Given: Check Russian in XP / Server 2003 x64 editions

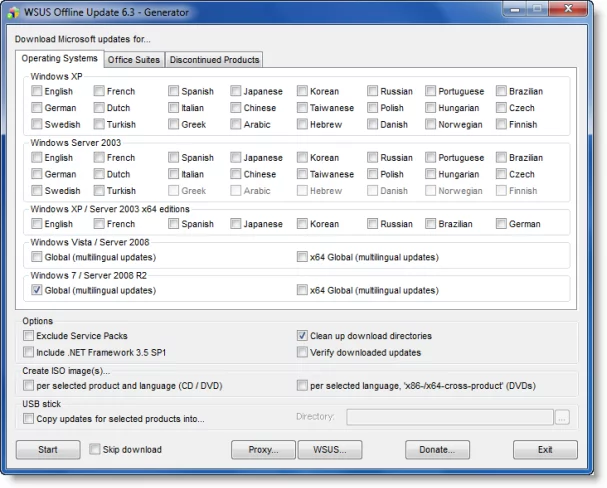Looking at the screenshot, I should point(372,224).
